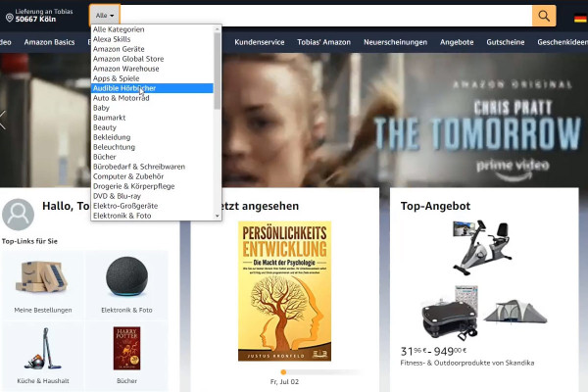The image size is (588, 392).
Task: Click the delivery location pin icon
Action: click(10, 18)
